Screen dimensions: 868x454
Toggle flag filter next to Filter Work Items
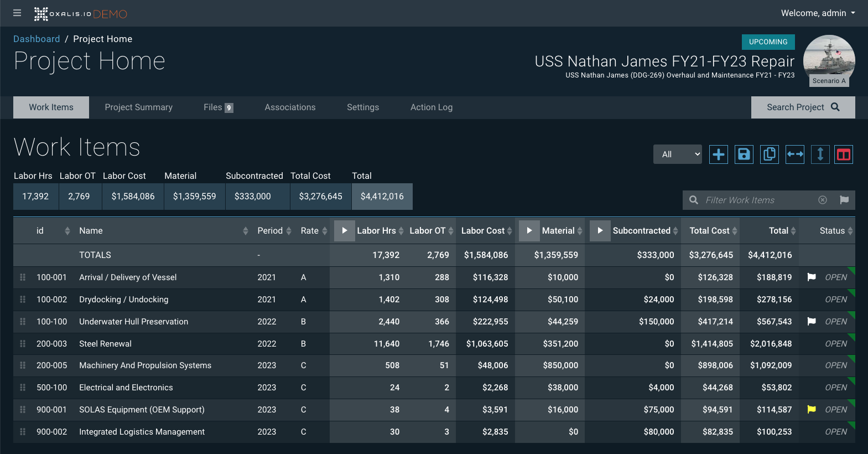844,200
